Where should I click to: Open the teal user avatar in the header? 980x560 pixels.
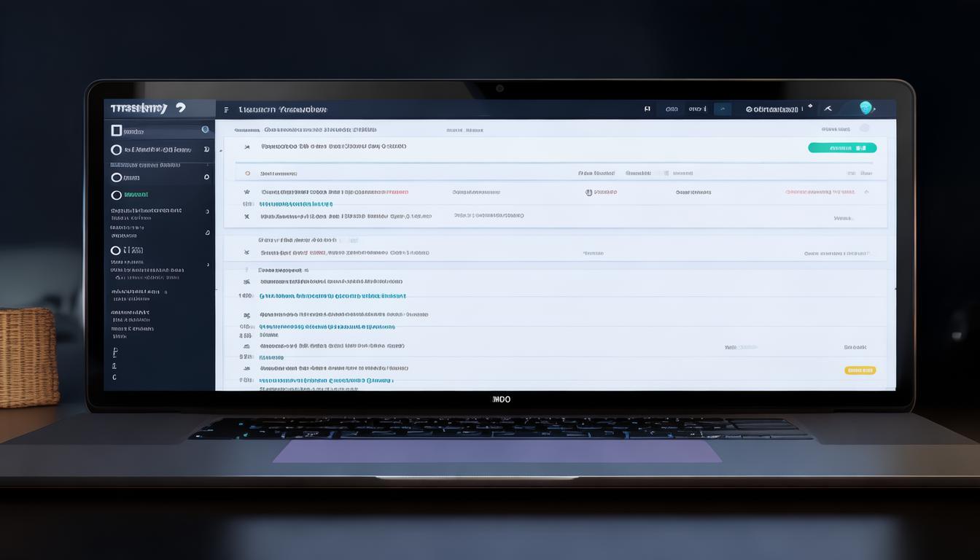tap(866, 108)
